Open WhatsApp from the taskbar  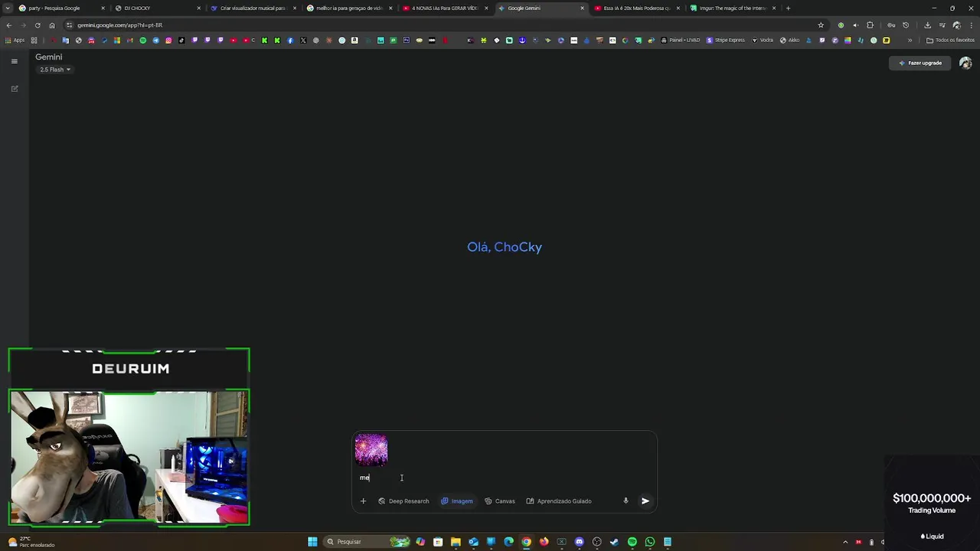pos(649,542)
